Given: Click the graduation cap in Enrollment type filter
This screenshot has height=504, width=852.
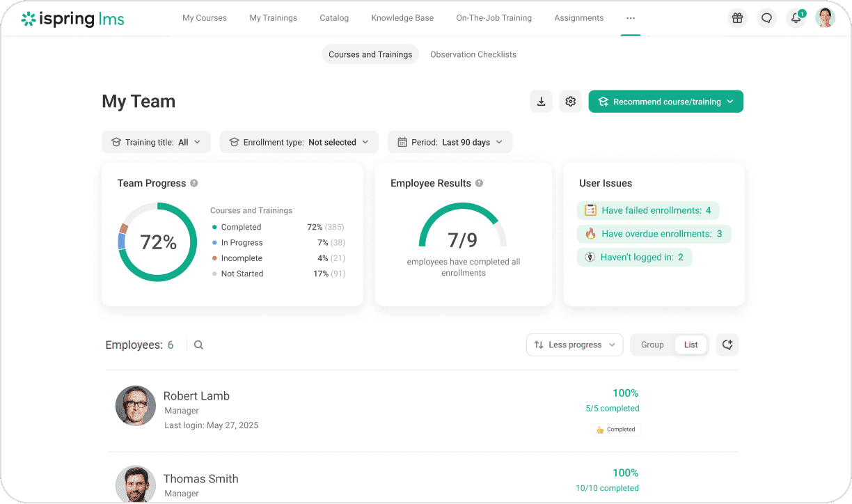Looking at the screenshot, I should point(234,142).
